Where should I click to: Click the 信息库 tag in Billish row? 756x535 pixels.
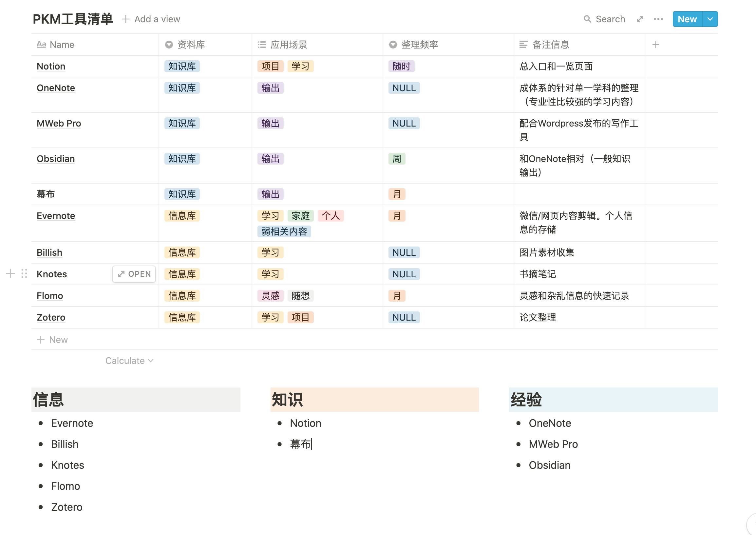click(x=182, y=252)
